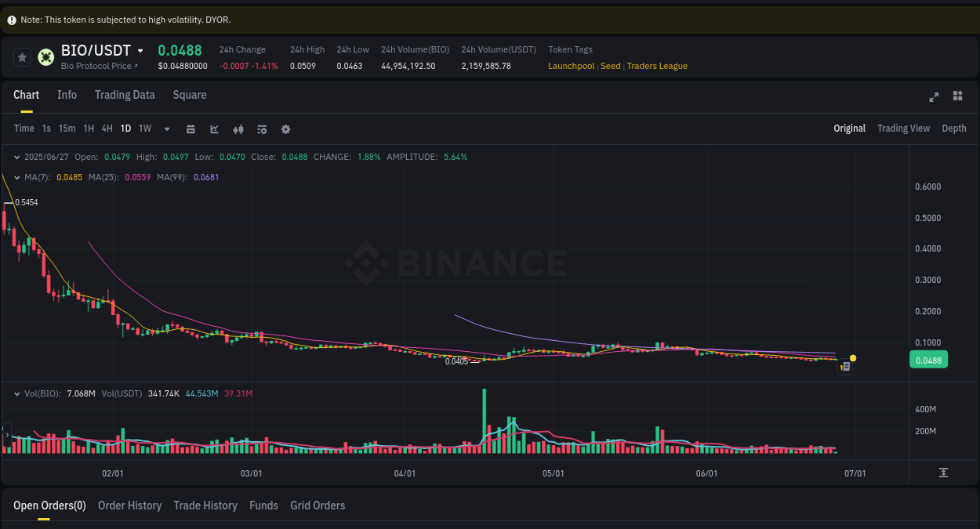980x529 pixels.
Task: Switch to the Trading Data tab
Action: point(125,95)
